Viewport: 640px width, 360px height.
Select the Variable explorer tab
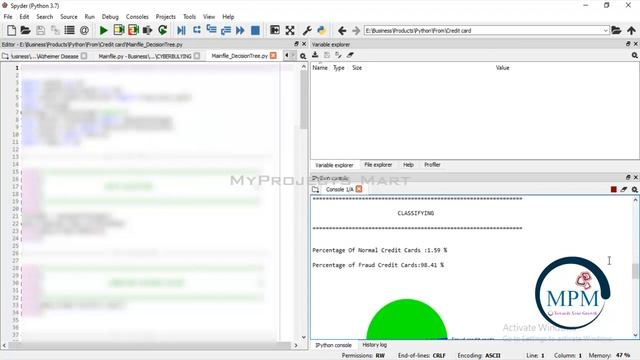pos(334,165)
